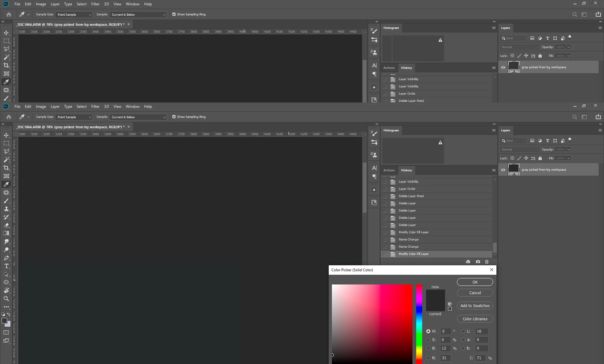Viewport: 604px width, 364px height.
Task: Open Opacity dropdown arrow in lower Layers panel
Action: click(568, 150)
